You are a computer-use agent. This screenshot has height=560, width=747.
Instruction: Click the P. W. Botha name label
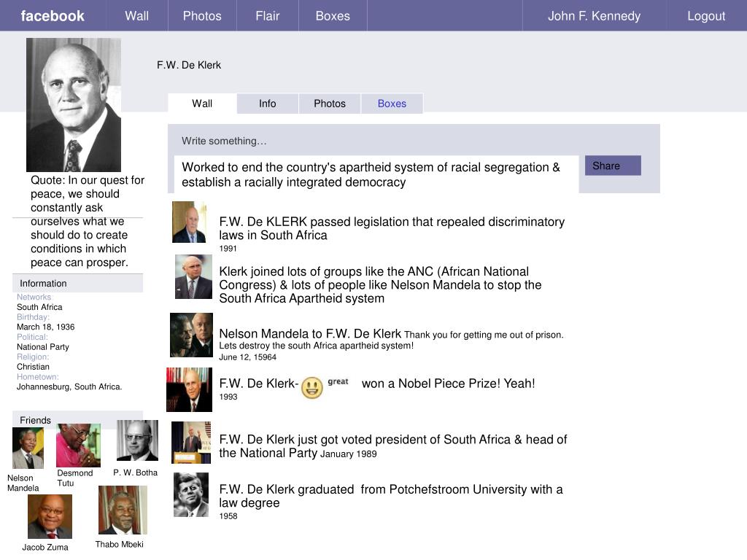135,472
